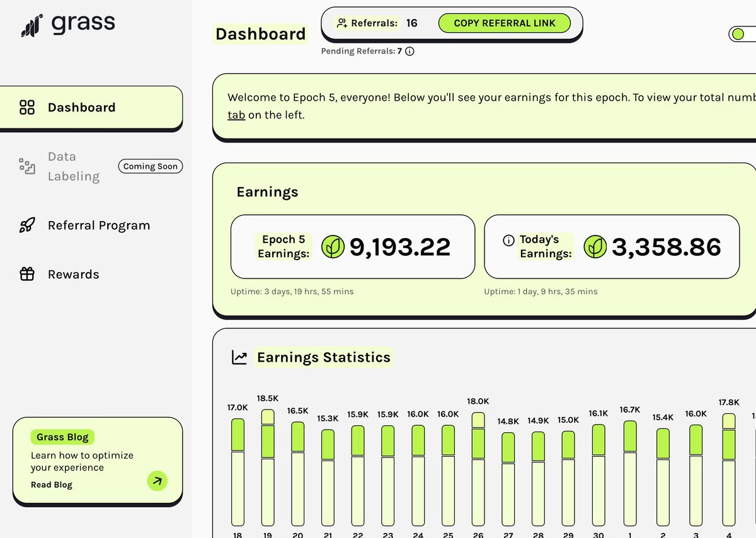Click the 17.0K bar for day 18

coord(238,472)
